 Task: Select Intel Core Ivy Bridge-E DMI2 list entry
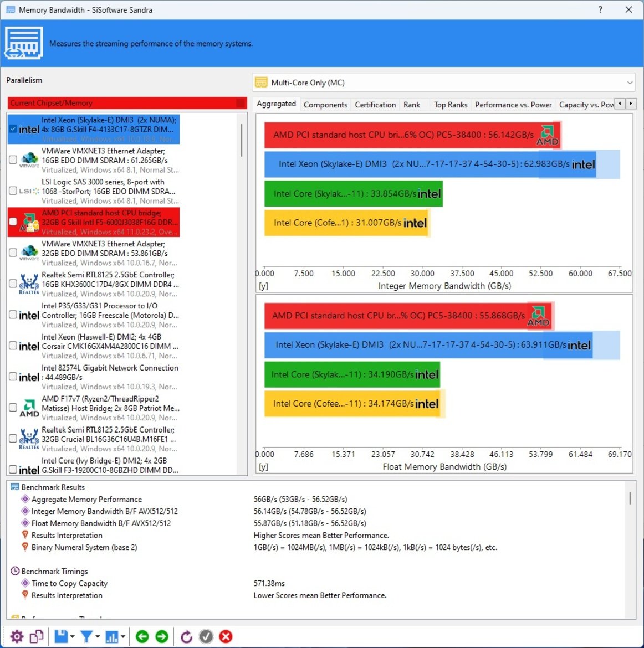click(94, 465)
